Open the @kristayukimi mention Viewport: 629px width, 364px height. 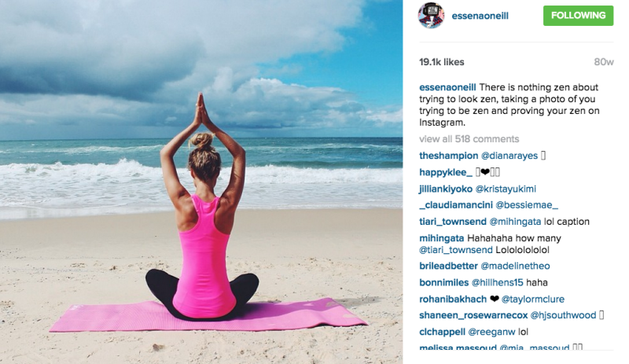506,189
